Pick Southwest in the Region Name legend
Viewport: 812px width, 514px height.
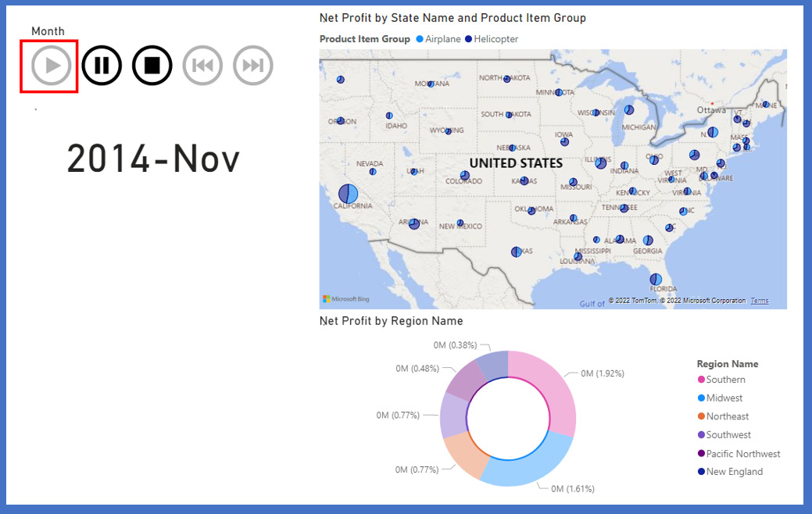(x=728, y=435)
